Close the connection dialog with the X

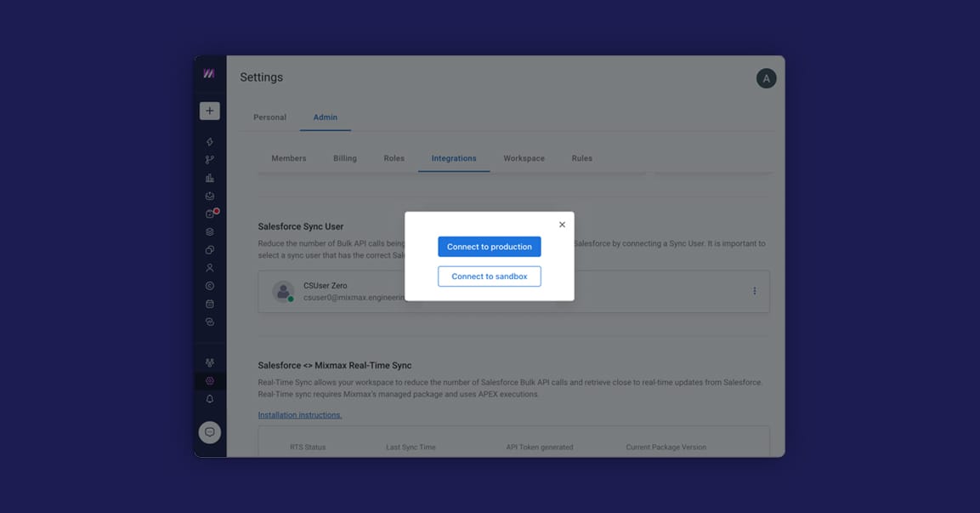point(562,225)
